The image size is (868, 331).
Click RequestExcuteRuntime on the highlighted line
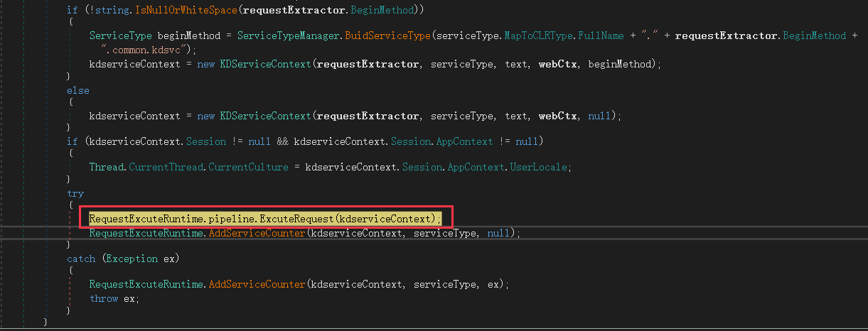(147, 219)
